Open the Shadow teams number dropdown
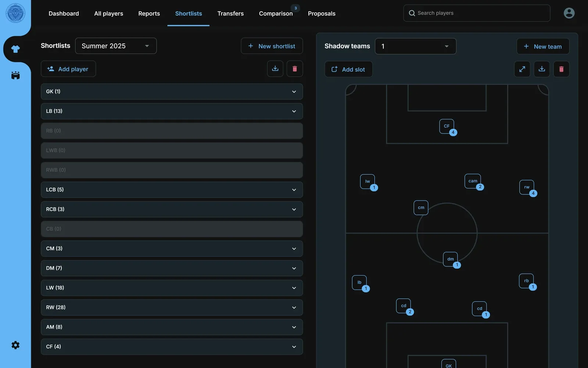The width and height of the screenshot is (588, 368). click(415, 46)
